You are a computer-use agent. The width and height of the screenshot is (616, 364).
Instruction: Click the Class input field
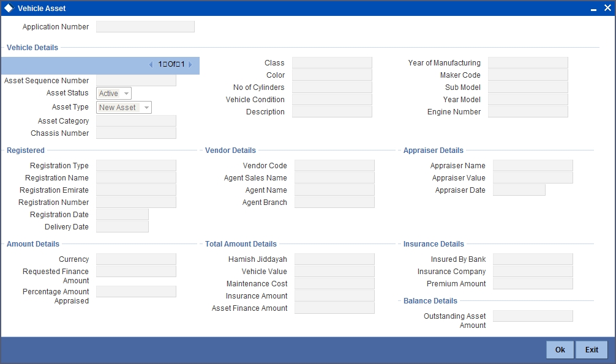[x=332, y=63]
